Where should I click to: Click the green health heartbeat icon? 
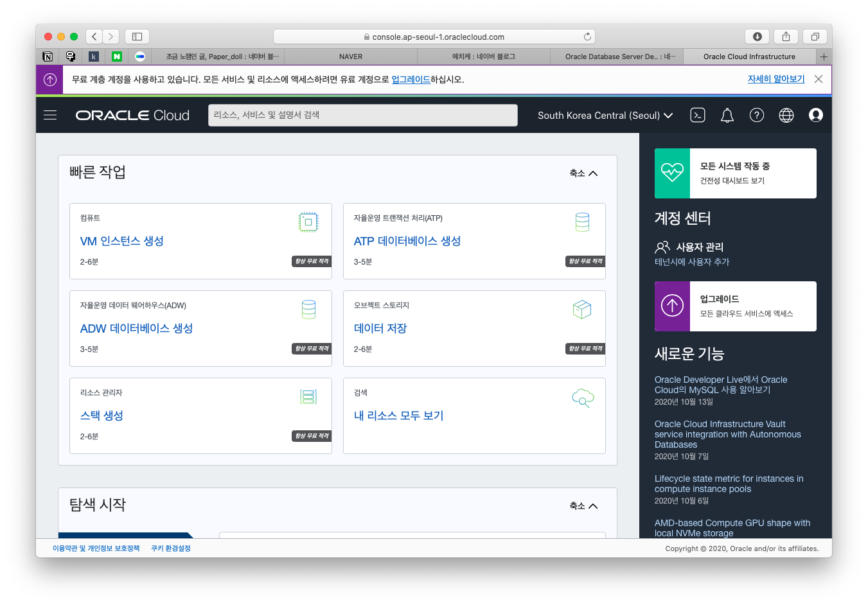point(672,173)
